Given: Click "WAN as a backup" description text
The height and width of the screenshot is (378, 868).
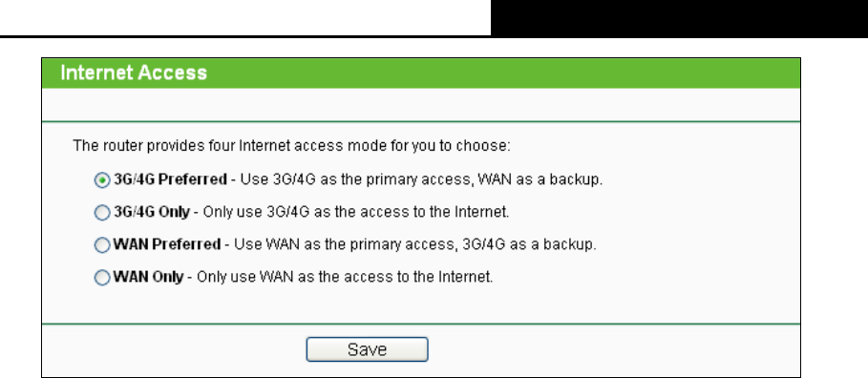Looking at the screenshot, I should point(540,179).
